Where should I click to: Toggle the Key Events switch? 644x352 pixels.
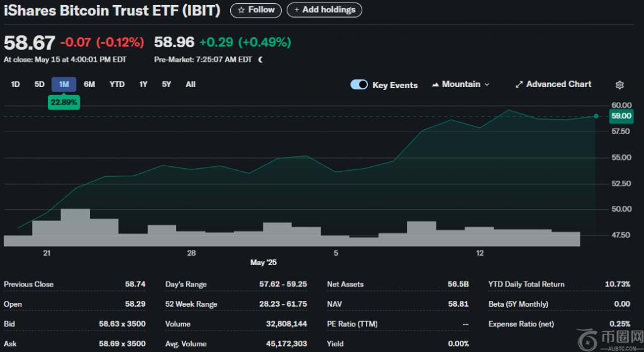359,85
